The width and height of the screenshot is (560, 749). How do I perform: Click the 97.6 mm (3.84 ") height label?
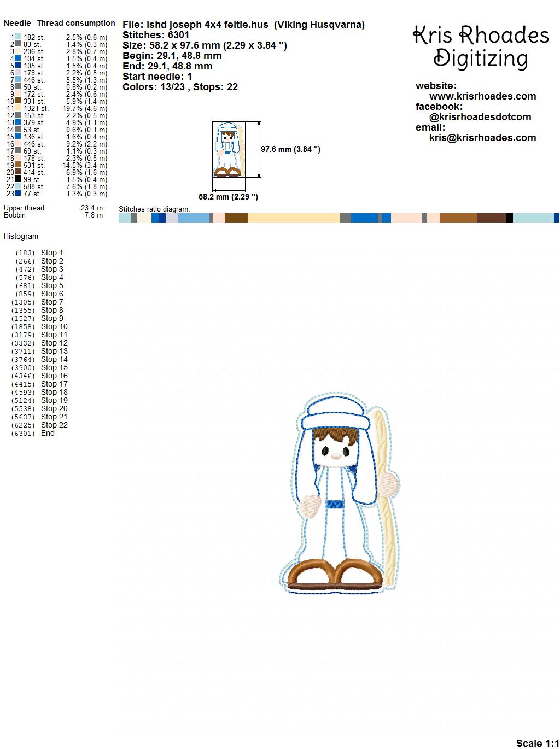pos(290,149)
